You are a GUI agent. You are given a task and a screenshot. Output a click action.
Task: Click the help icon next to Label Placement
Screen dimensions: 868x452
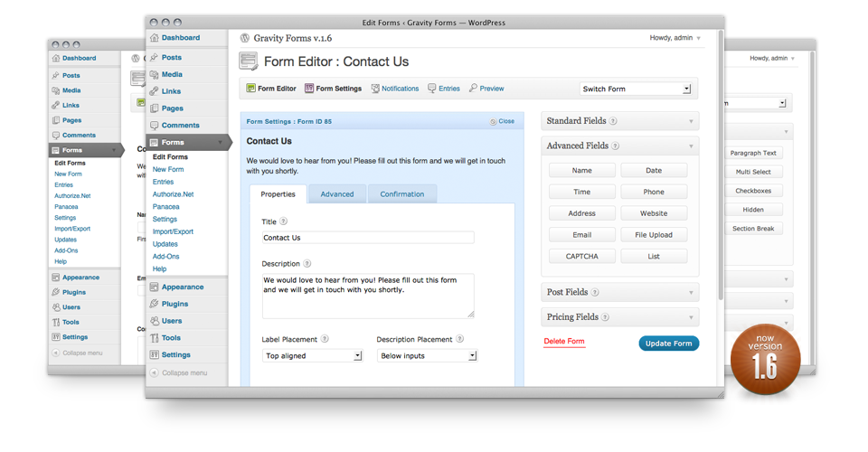(x=325, y=339)
